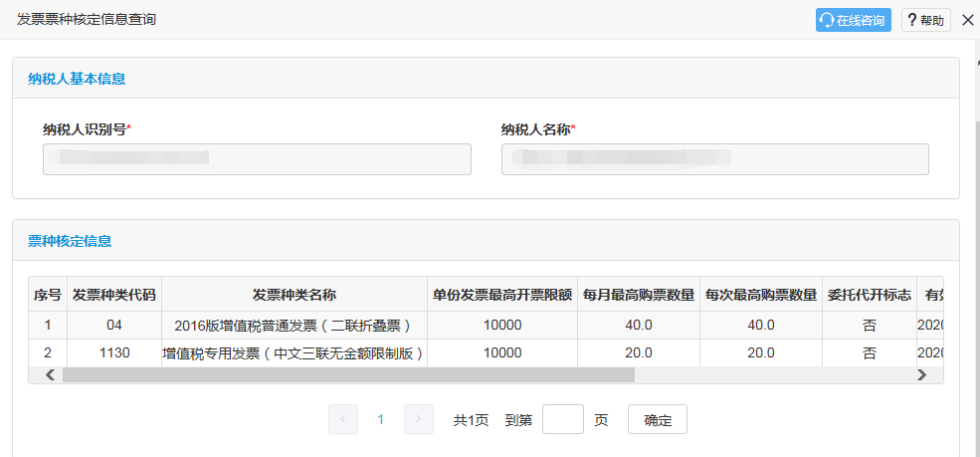This screenshot has height=457, width=980.
Task: Click the page number input box
Action: tap(563, 419)
